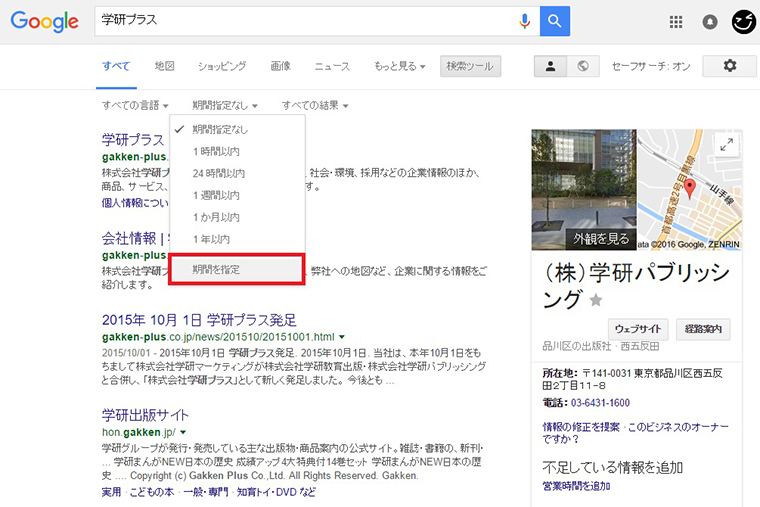Show global results globe icon
The width and height of the screenshot is (760, 507).
tap(583, 66)
